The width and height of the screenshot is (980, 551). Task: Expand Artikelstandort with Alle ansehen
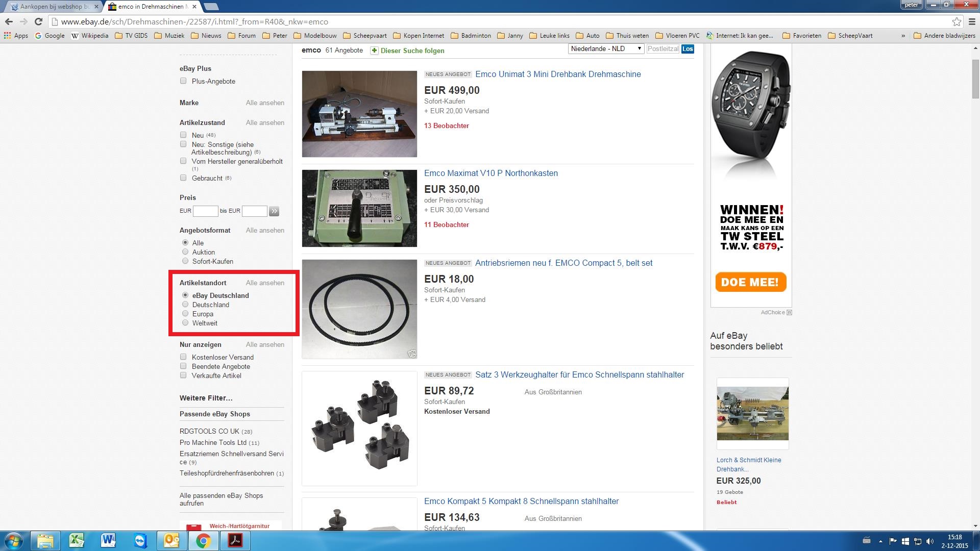point(265,283)
